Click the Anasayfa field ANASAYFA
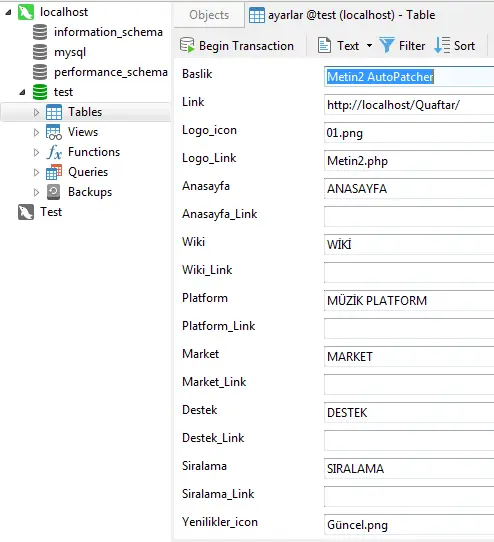 [409, 189]
